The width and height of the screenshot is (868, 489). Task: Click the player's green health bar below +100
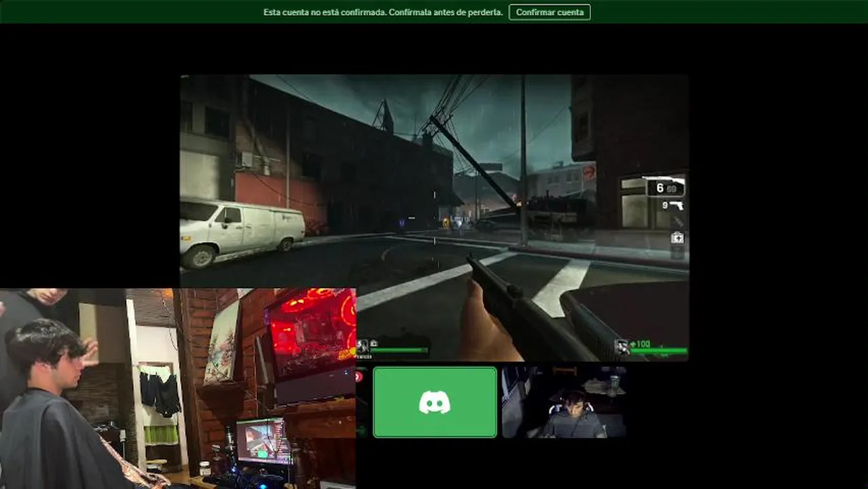pos(659,351)
